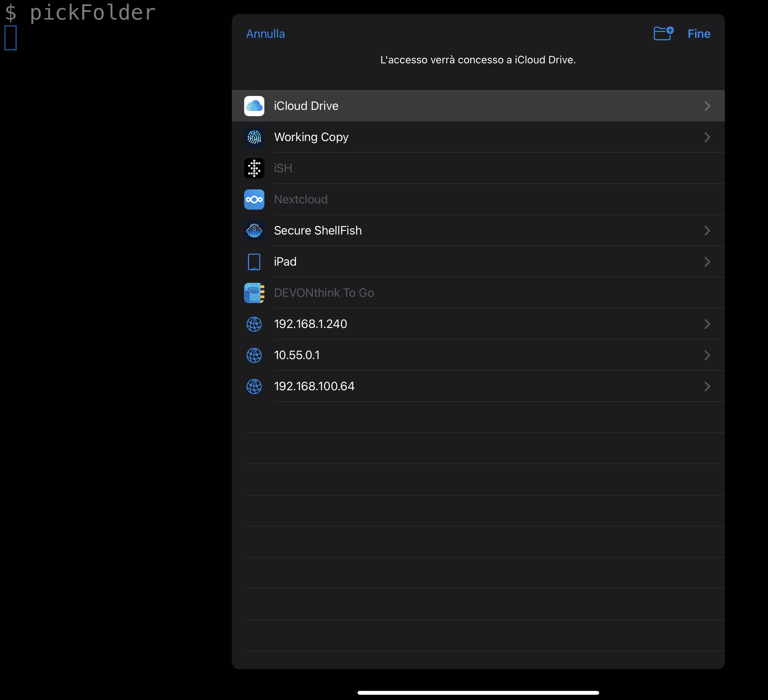Click the terminal cursor block
Viewport: 768px width, 700px height.
pyautogui.click(x=10, y=38)
